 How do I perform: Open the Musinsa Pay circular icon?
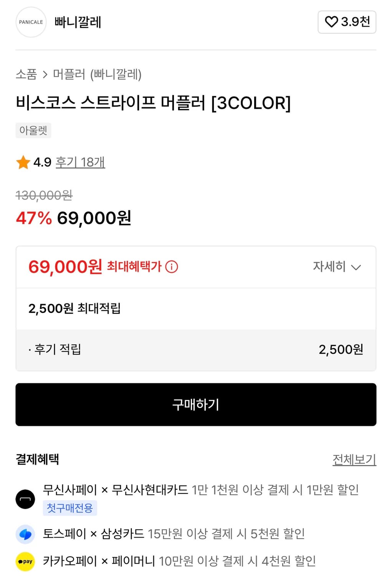click(x=25, y=499)
